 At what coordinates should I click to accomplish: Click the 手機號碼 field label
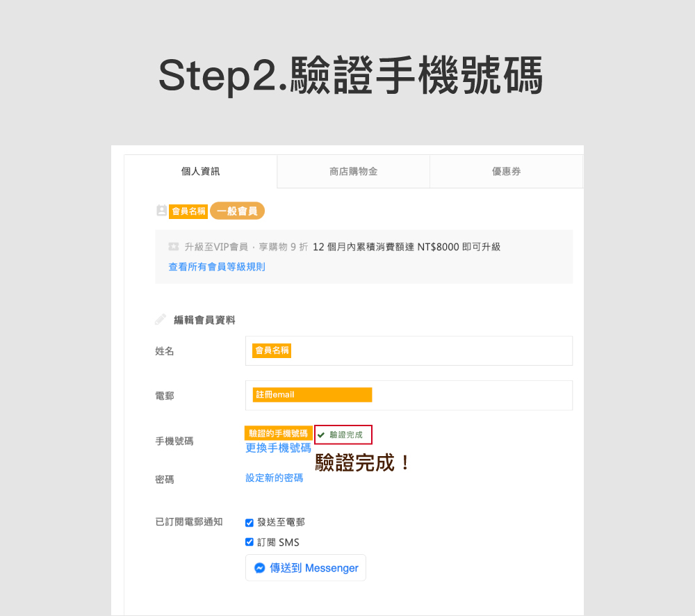(x=174, y=441)
